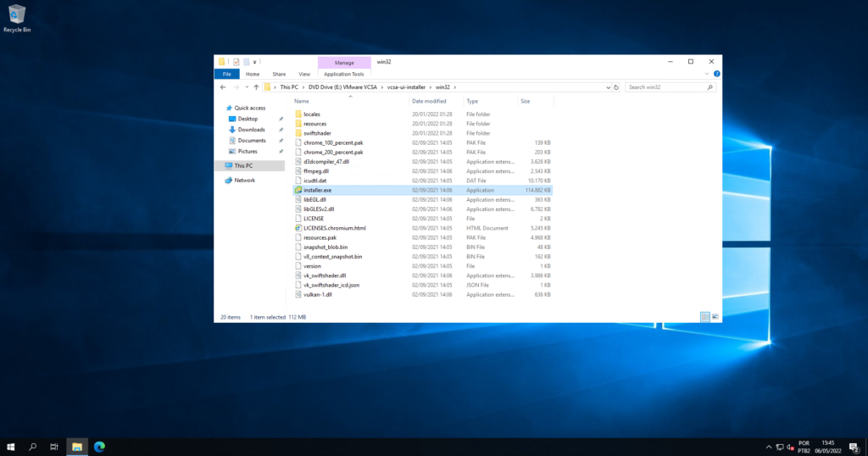This screenshot has height=456, width=868.
Task: Launch Microsoft Edge from taskbar
Action: tap(100, 447)
